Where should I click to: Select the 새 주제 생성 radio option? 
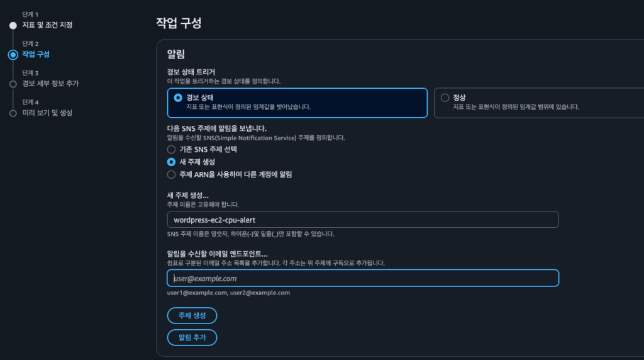171,162
